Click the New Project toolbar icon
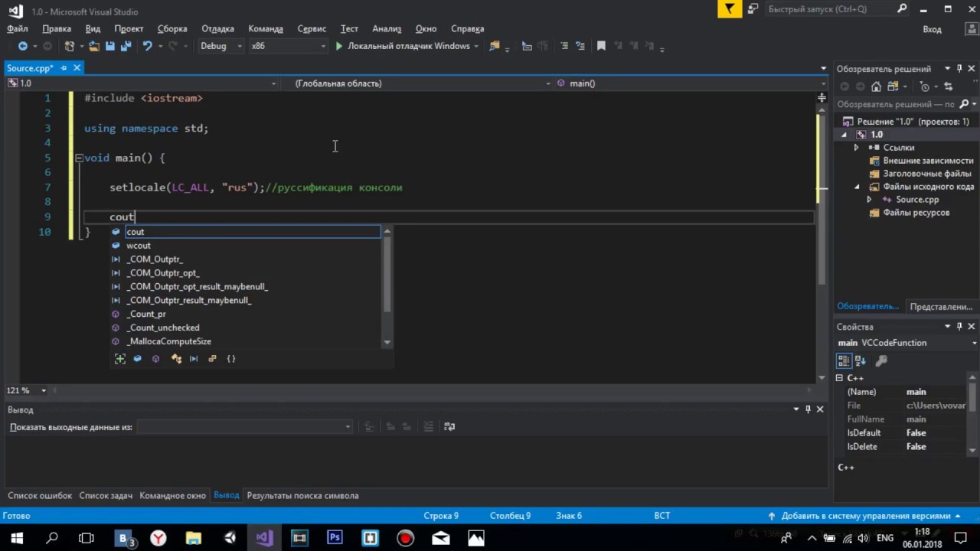This screenshot has width=980, height=551. pyautogui.click(x=70, y=46)
